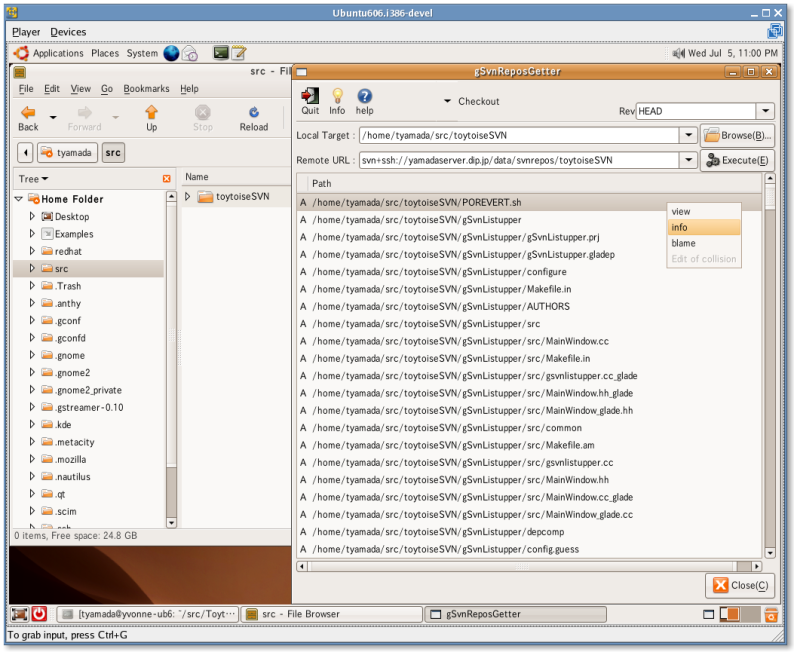Click the volume speaker icon in the panel

coord(678,53)
